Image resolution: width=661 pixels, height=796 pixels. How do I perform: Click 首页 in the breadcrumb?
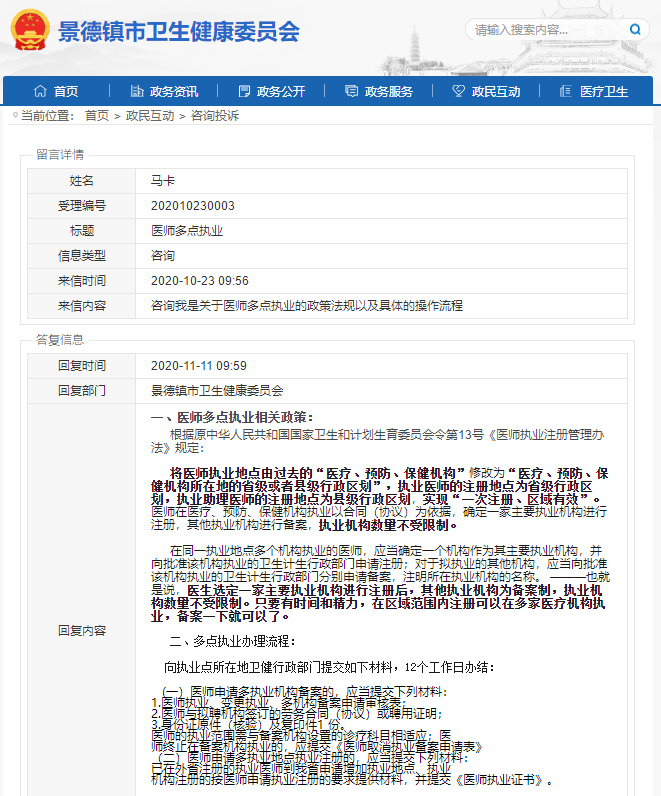click(97, 116)
